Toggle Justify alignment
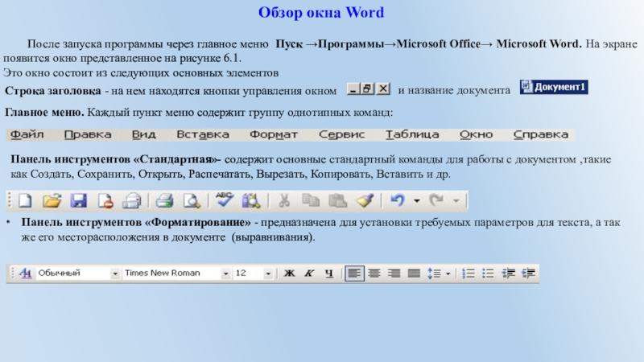This screenshot has height=362, width=644. 414,274
